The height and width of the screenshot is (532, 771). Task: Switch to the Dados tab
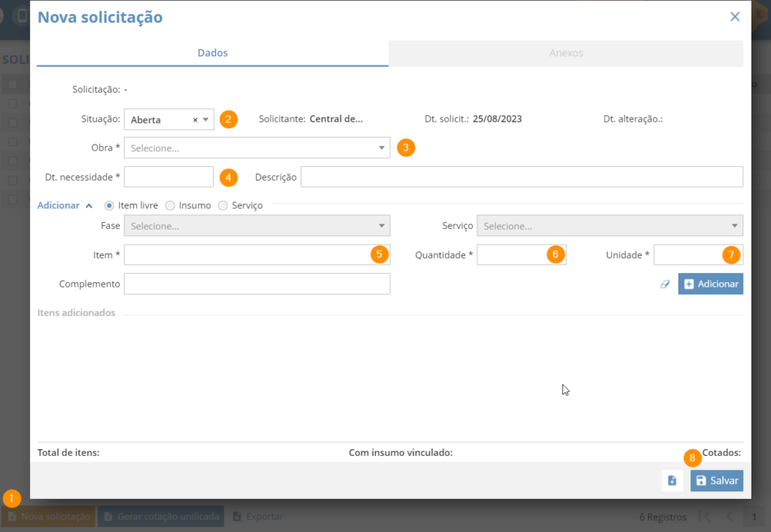click(212, 53)
